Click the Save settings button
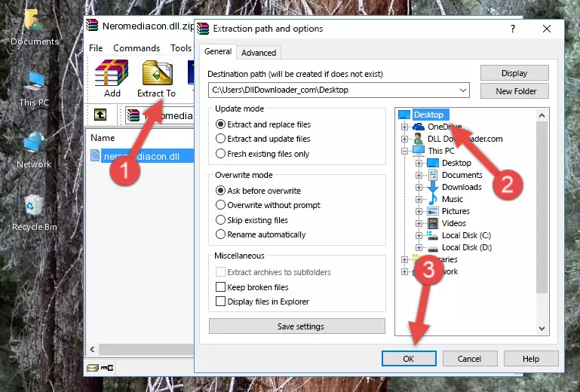 [297, 326]
